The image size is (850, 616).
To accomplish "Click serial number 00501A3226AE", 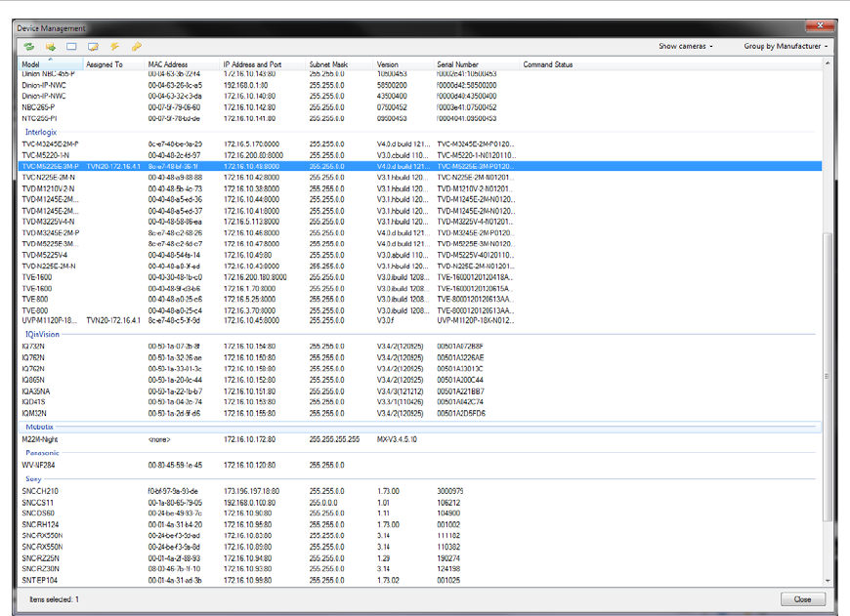I will coord(460,357).
